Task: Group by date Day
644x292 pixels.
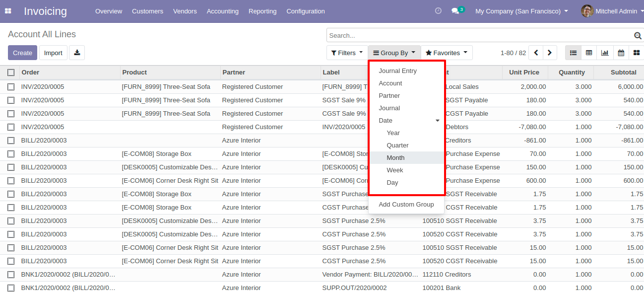Action: click(406, 183)
